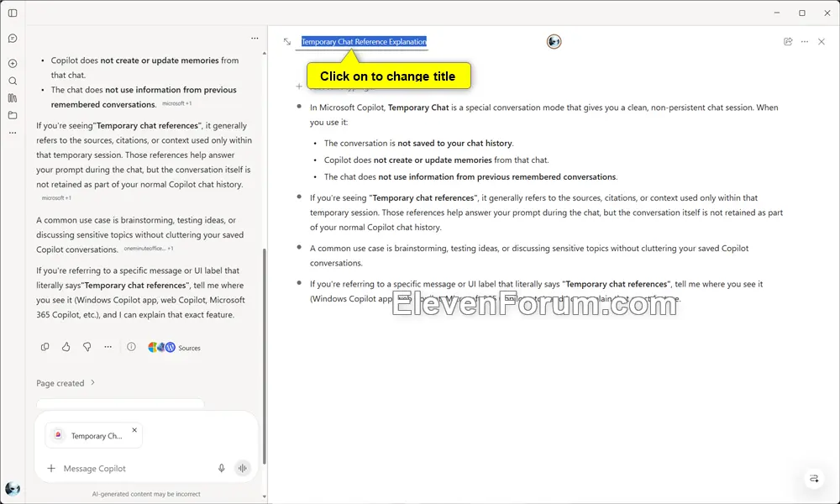Image resolution: width=840 pixels, height=504 pixels.
Task: Add attachment with plus button
Action: (x=51, y=468)
